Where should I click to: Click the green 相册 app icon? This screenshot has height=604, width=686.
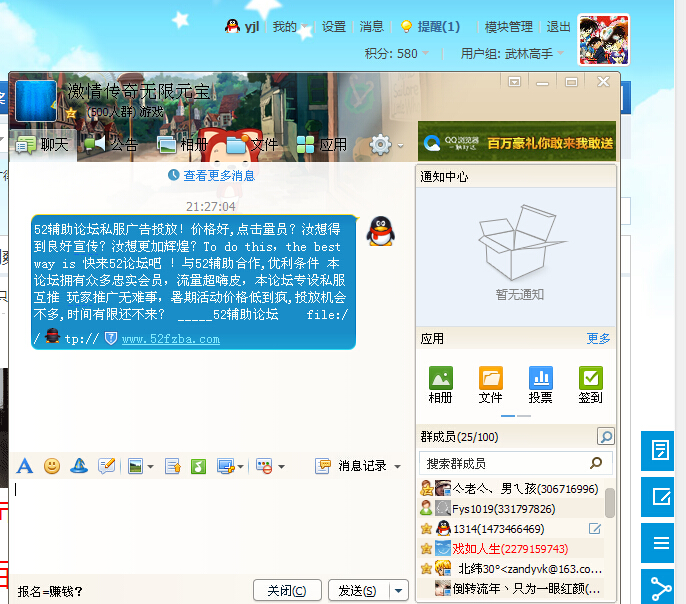441,385
